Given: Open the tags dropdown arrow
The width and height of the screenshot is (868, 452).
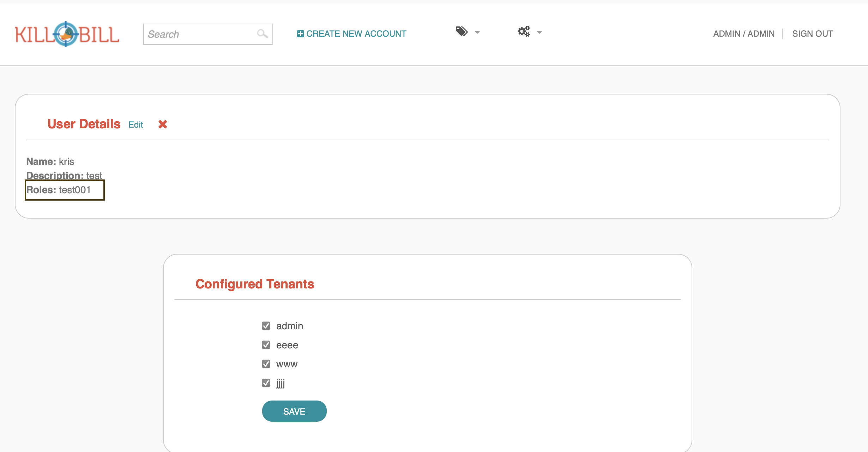Looking at the screenshot, I should point(477,32).
